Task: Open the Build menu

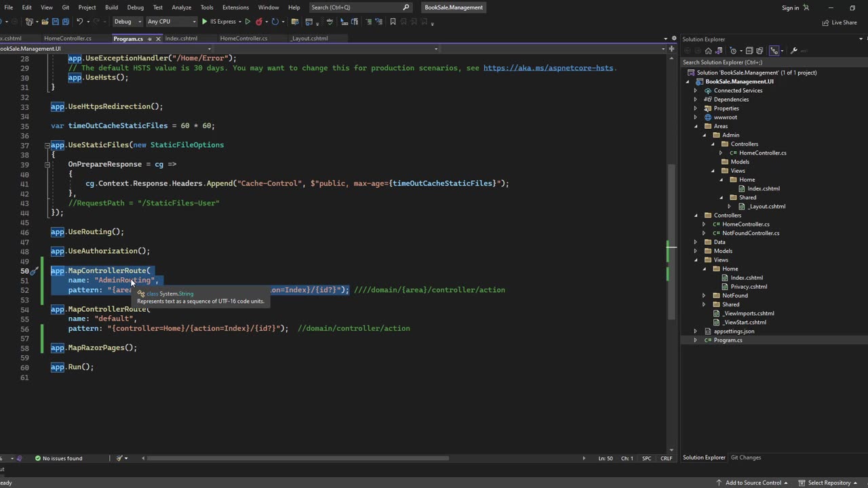Action: 111,7
